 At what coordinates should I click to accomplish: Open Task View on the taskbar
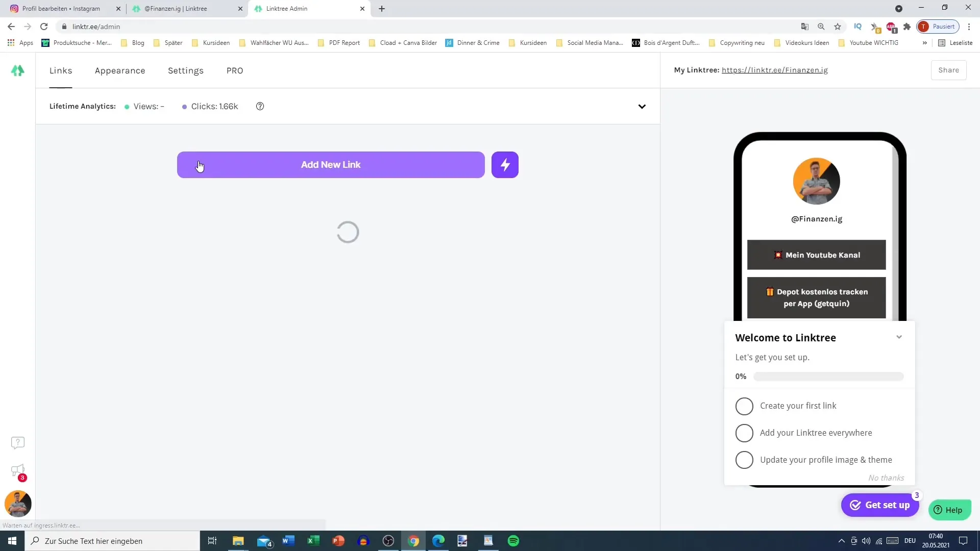pos(212,541)
